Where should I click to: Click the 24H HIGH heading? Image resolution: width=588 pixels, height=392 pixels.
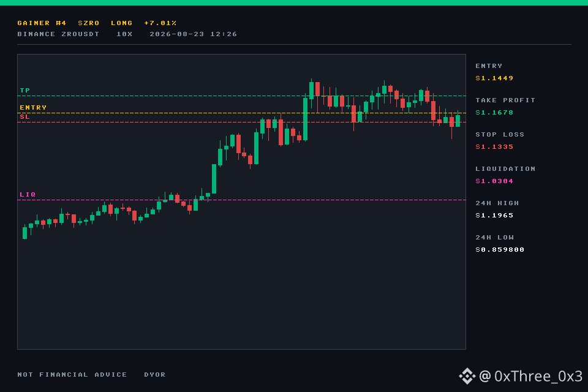click(497, 203)
